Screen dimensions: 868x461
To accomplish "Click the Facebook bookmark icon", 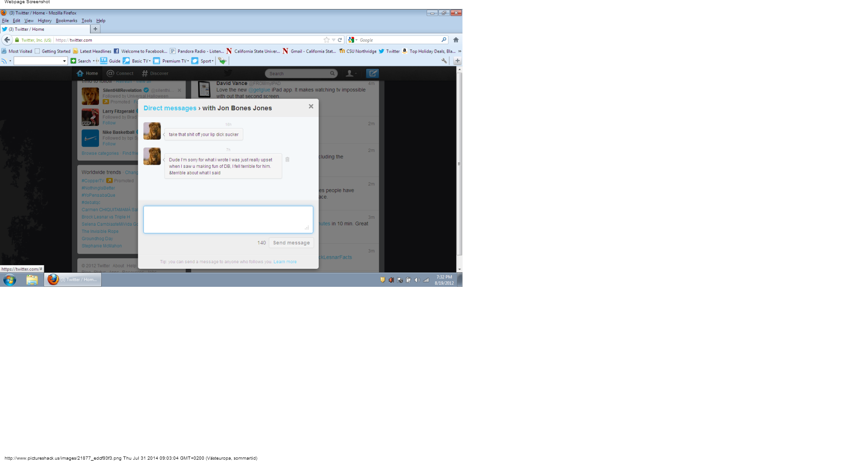I will (x=116, y=51).
